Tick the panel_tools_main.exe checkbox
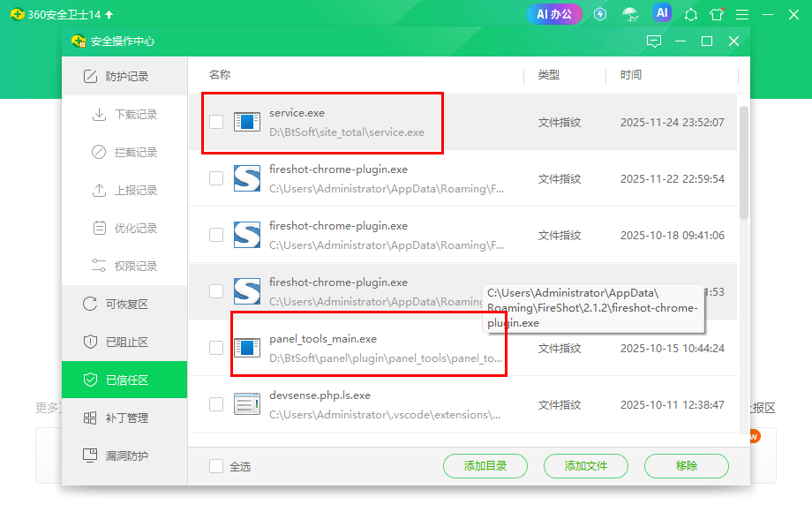 tap(216, 348)
